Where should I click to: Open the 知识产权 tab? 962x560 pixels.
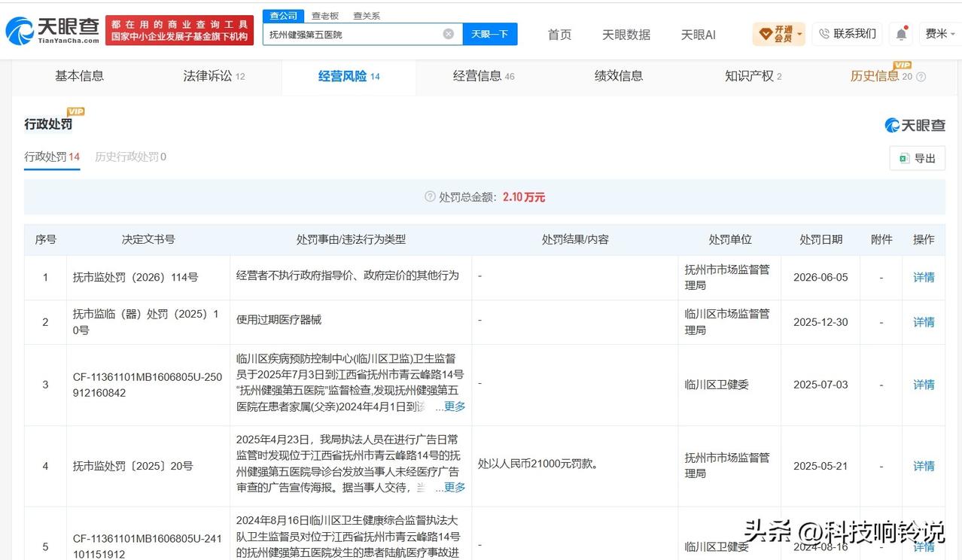pos(753,76)
